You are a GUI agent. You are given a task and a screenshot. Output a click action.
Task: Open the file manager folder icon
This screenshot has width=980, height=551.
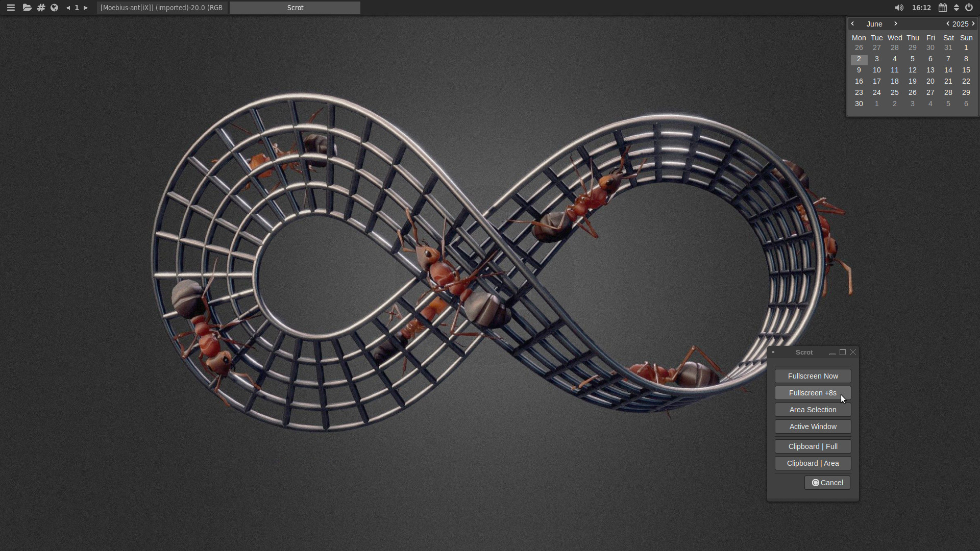(x=27, y=8)
